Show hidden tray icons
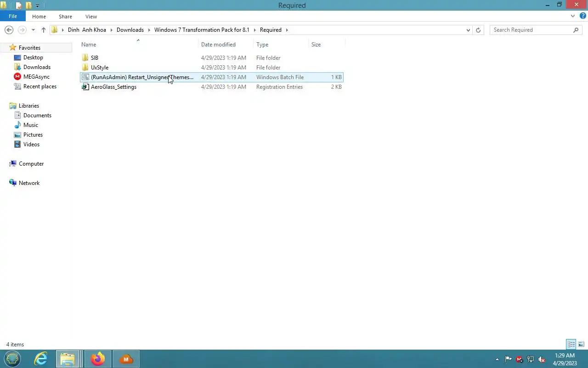This screenshot has width=588, height=368. pyautogui.click(x=497, y=359)
